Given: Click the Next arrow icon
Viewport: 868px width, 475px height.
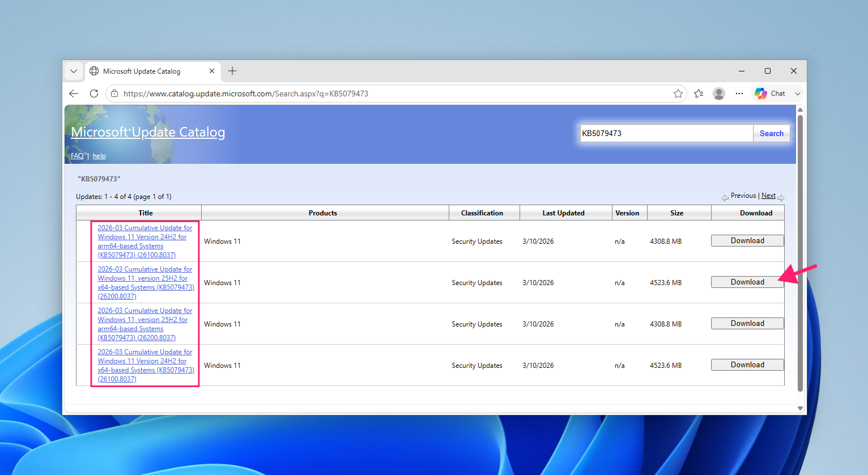Looking at the screenshot, I should (x=781, y=198).
